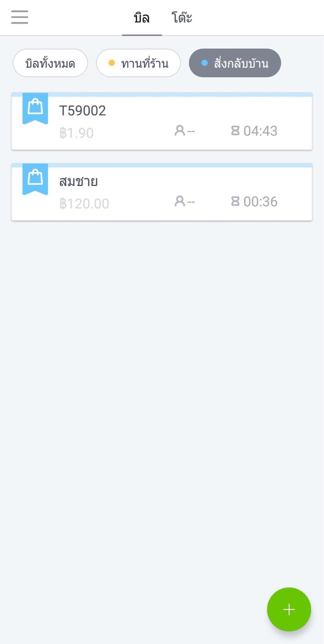Switch to the บิล tab
The width and height of the screenshot is (324, 644).
[x=142, y=18]
